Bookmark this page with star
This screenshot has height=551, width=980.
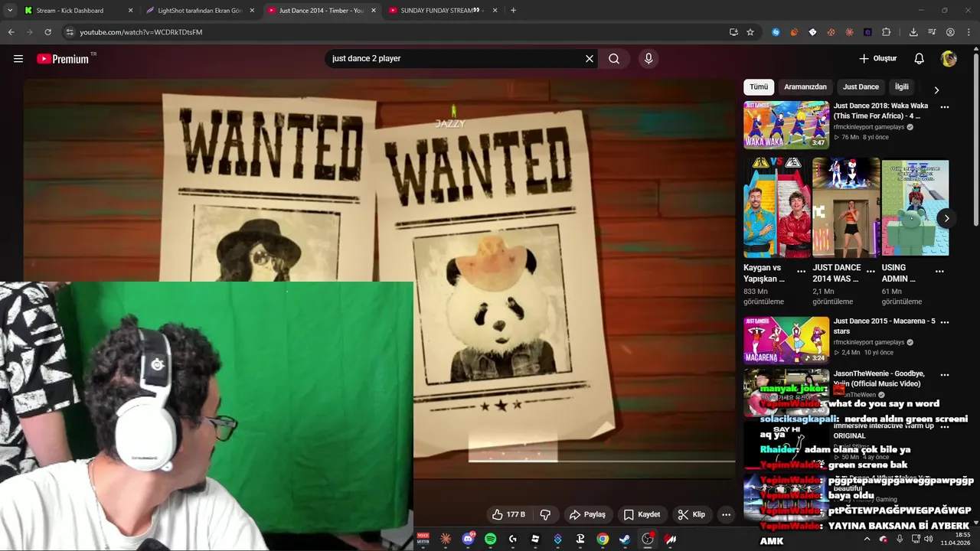coord(750,32)
